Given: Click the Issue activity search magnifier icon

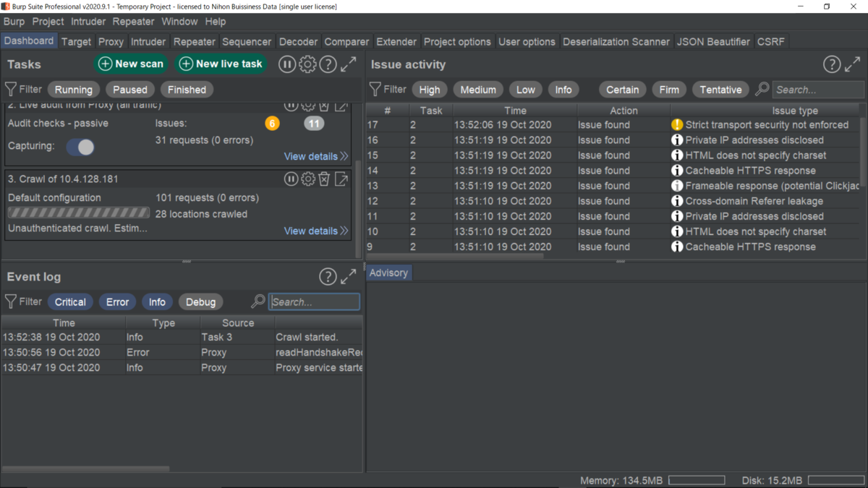Looking at the screenshot, I should [x=762, y=90].
